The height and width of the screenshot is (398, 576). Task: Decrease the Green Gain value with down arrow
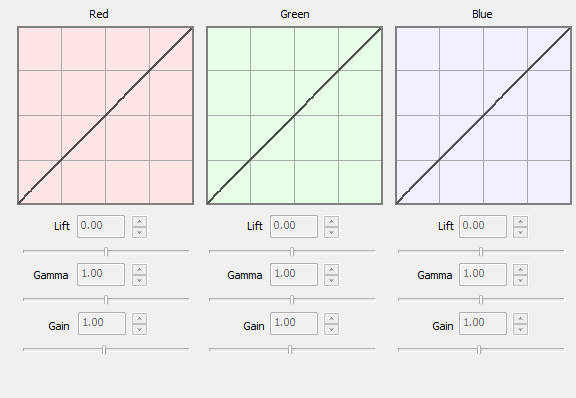click(x=332, y=330)
